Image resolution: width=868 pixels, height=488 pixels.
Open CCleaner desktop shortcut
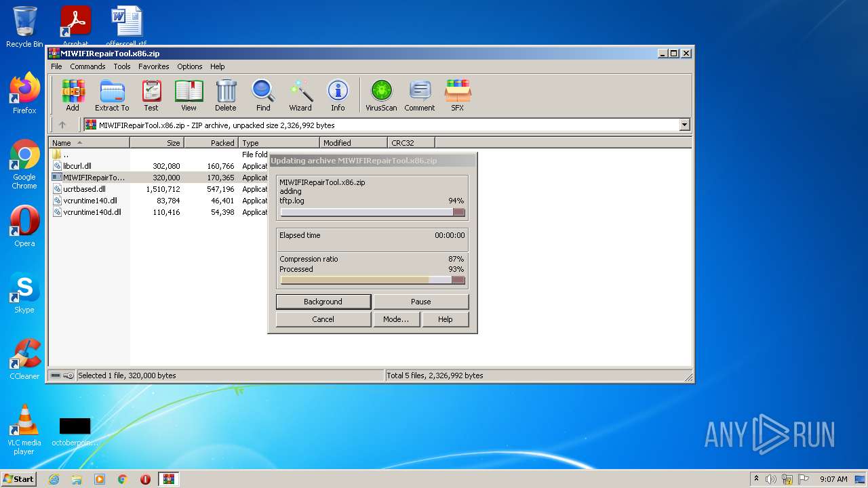[24, 359]
